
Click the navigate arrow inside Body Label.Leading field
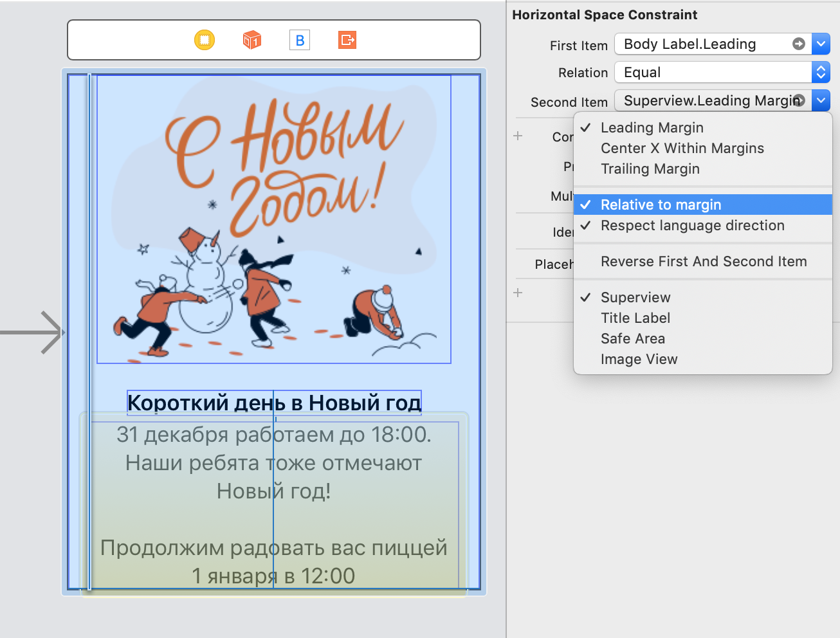pyautogui.click(x=799, y=44)
